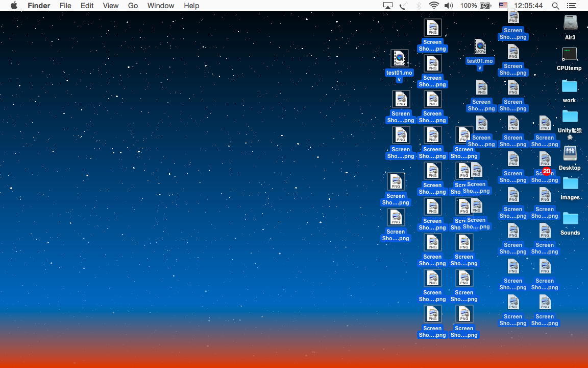Select the Sounds folder icon
The image size is (588, 368).
(x=570, y=219)
